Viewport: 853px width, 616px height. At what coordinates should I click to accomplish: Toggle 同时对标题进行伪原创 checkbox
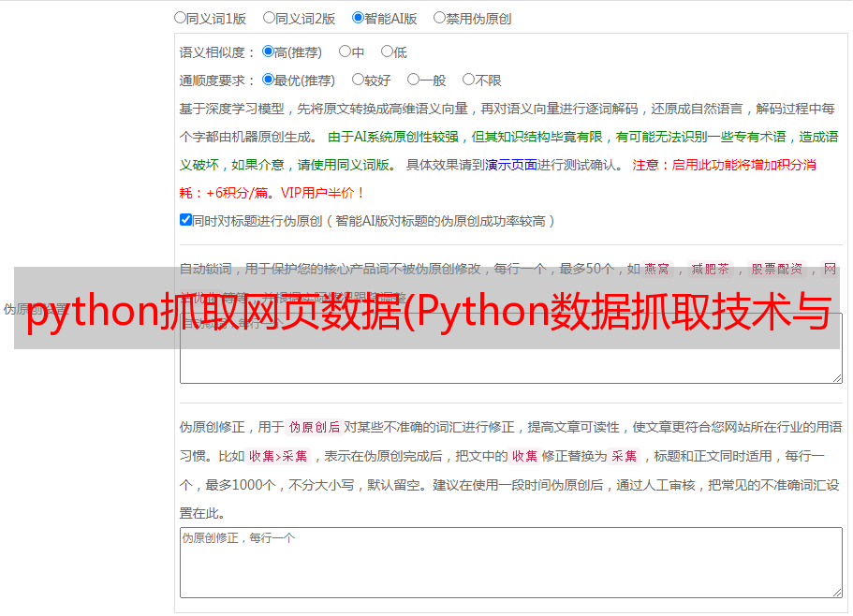tap(185, 220)
